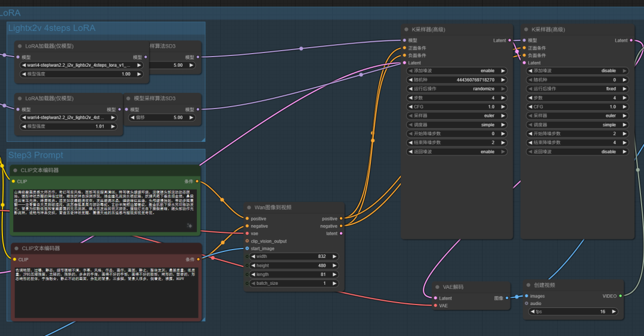Increase width 832 with its right arrow

point(335,256)
